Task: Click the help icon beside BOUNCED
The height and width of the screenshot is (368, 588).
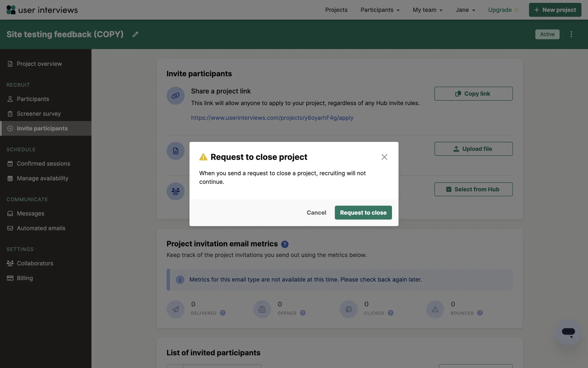Action: (480, 313)
